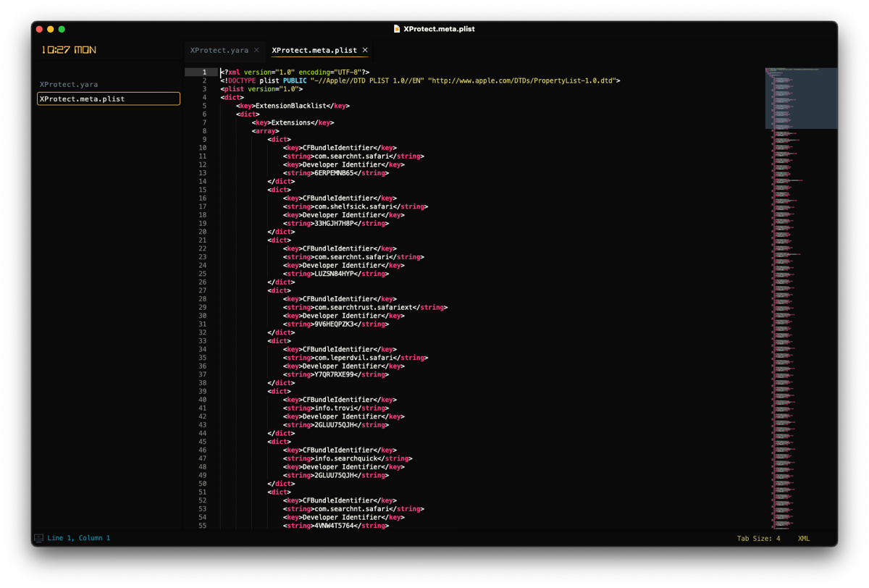869x588 pixels.
Task: Open the panel switcher icon in status bar
Action: 38,538
